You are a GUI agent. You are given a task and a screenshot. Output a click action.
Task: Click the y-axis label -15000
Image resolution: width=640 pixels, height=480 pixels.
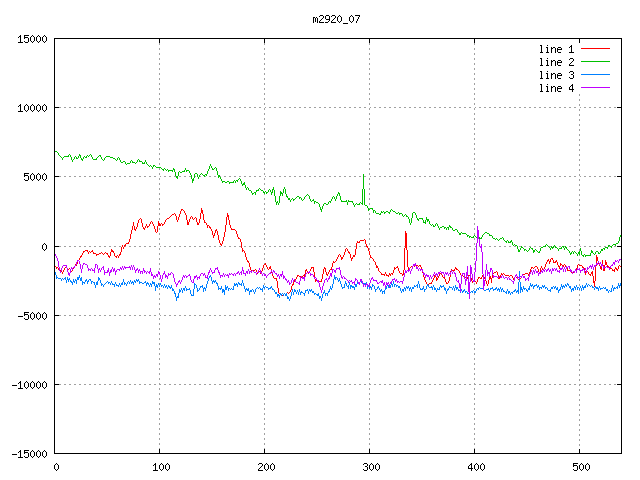tap(29, 453)
